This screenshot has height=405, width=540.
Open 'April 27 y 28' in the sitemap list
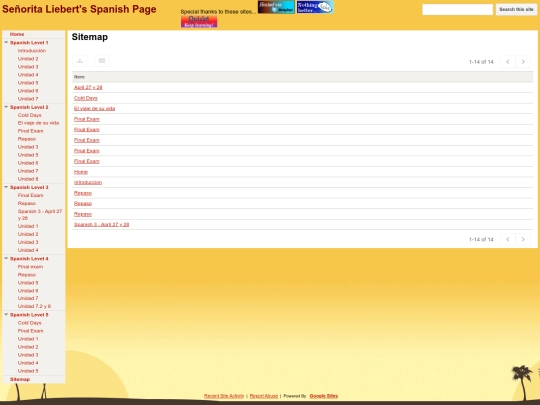click(x=88, y=87)
